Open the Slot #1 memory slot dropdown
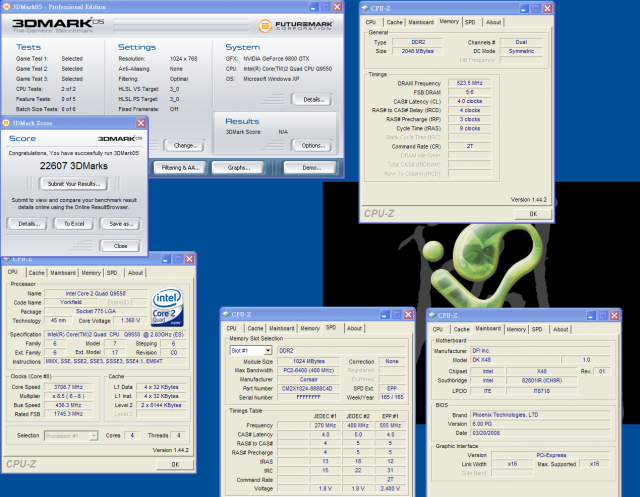Screen dimensions: 640x497 click(268, 351)
